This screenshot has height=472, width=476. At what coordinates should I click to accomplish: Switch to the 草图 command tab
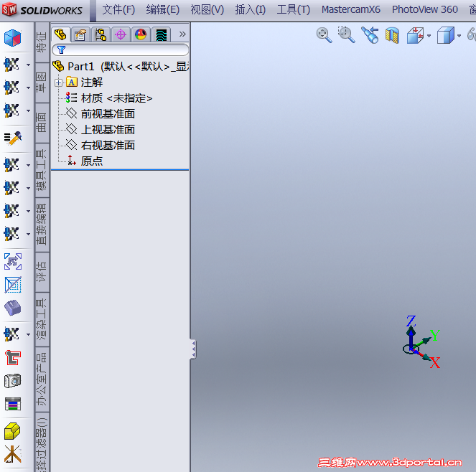click(x=42, y=82)
